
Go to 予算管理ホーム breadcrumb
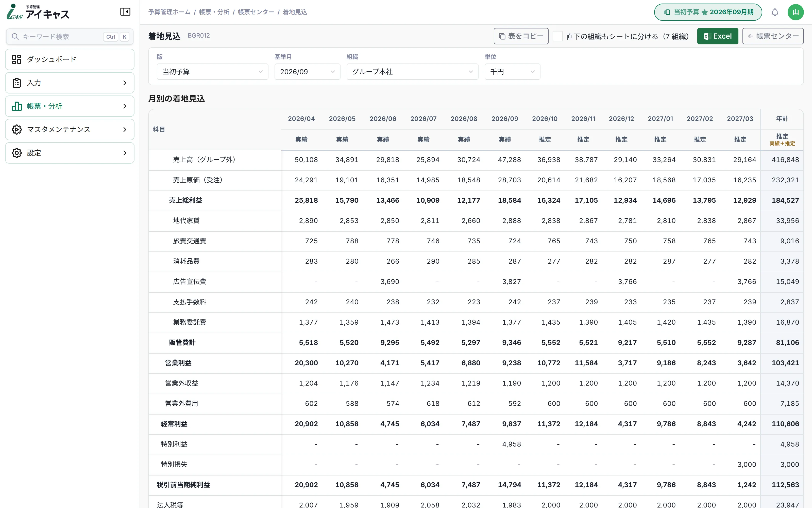click(169, 12)
